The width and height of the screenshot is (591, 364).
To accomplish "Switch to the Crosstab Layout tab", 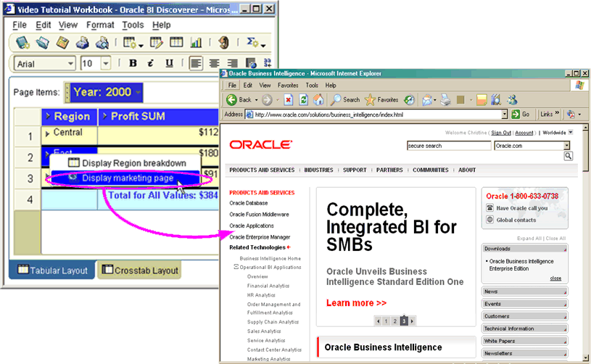I will click(140, 270).
